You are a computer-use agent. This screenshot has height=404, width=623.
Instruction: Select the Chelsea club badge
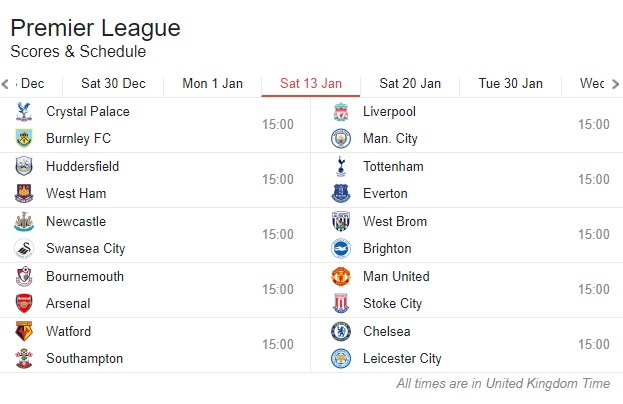341,331
